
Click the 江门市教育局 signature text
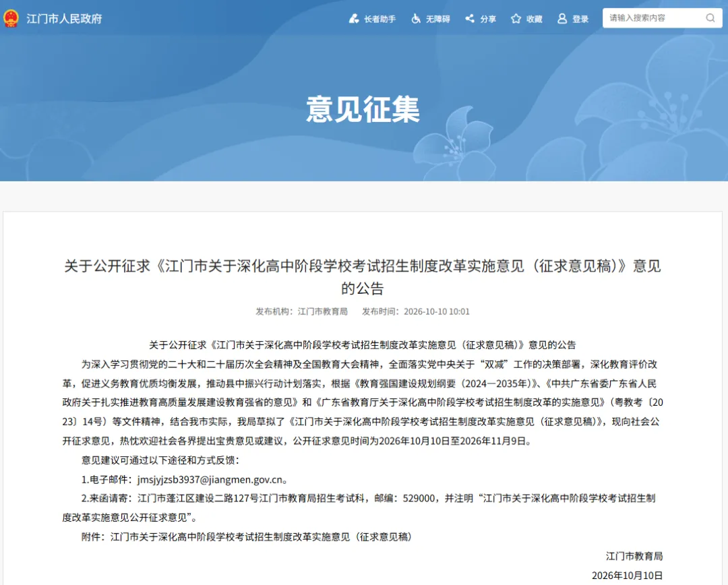(x=634, y=556)
